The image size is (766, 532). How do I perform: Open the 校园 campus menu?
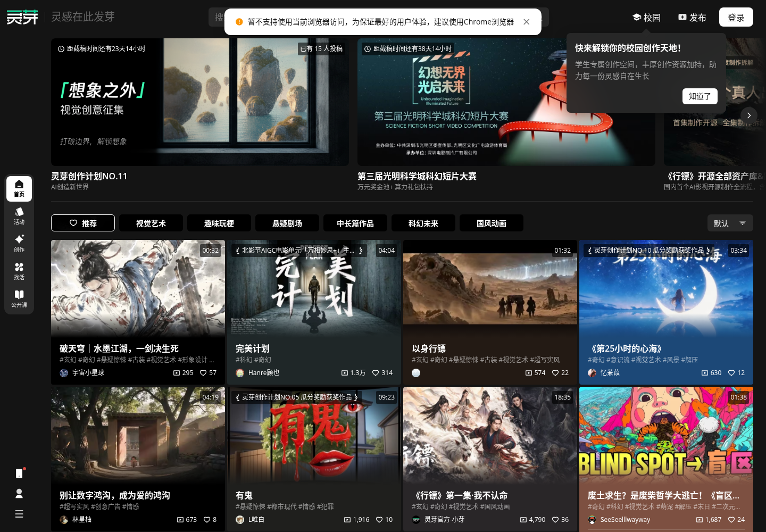(x=646, y=18)
